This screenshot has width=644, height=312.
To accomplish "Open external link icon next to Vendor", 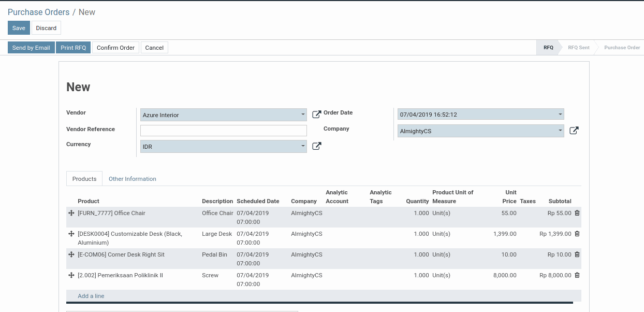I will coord(316,115).
